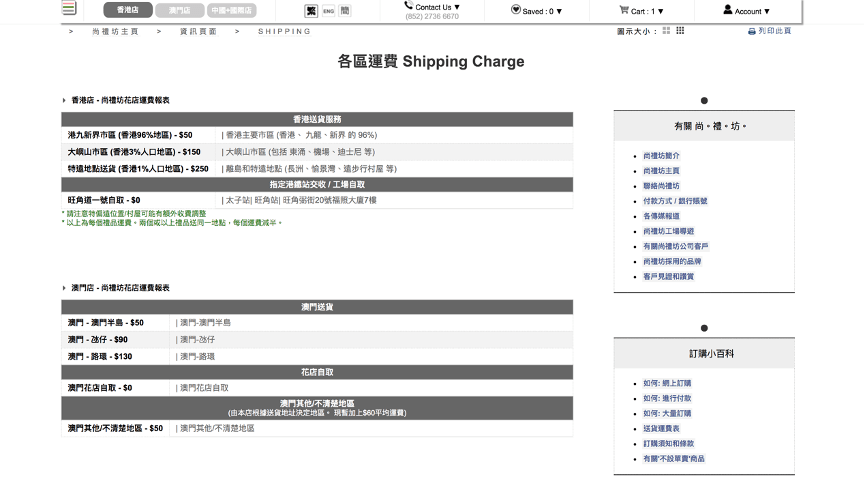The width and height of the screenshot is (864, 493).
Task: Go to 尚禮坊主頁 breadcrumb
Action: (x=115, y=32)
